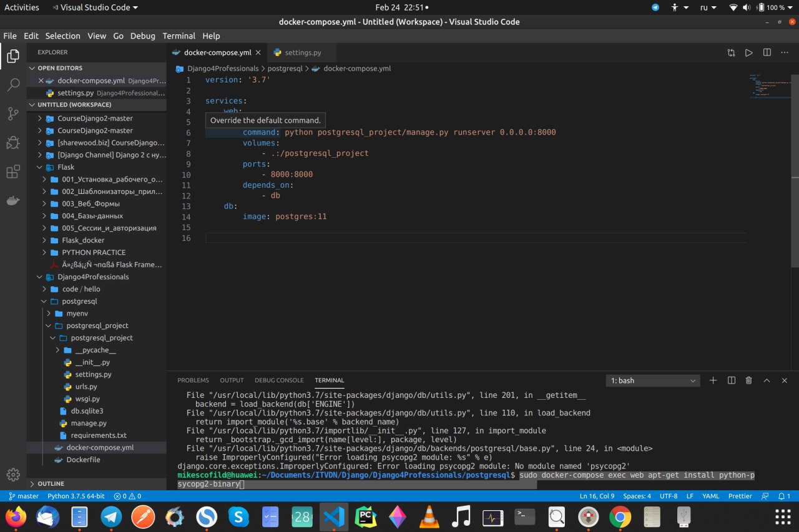Collapse the Django4Professionals folder
This screenshot has width=799, height=532.
(x=97, y=277)
